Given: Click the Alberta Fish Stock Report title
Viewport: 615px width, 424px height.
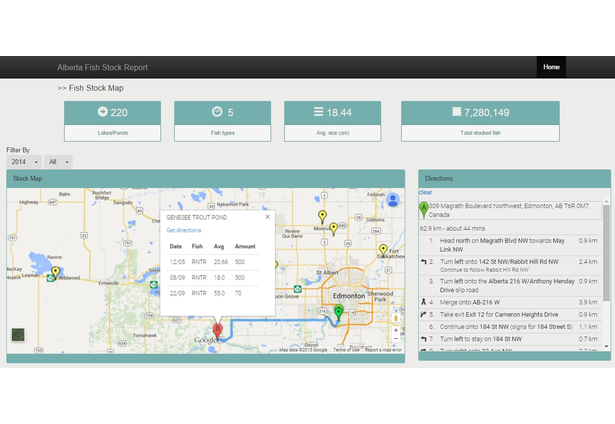Looking at the screenshot, I should (102, 67).
